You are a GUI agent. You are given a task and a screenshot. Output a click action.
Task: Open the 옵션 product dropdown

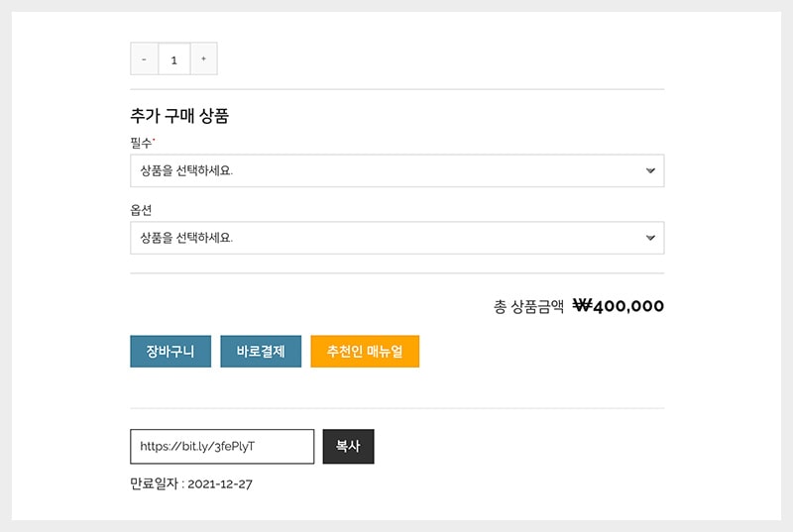pos(396,238)
